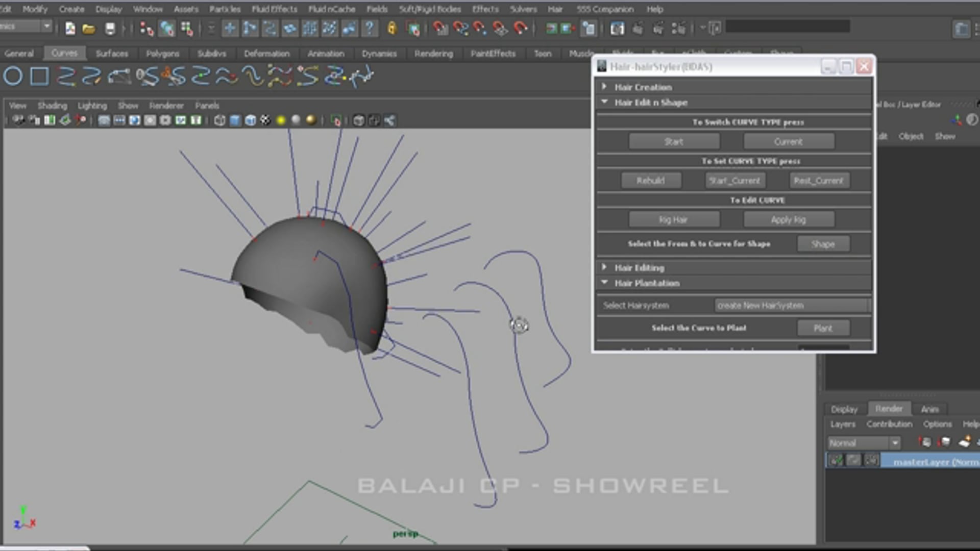Image resolution: width=980 pixels, height=551 pixels.
Task: Click the handles plus selection mask icon
Action: pos(230,29)
